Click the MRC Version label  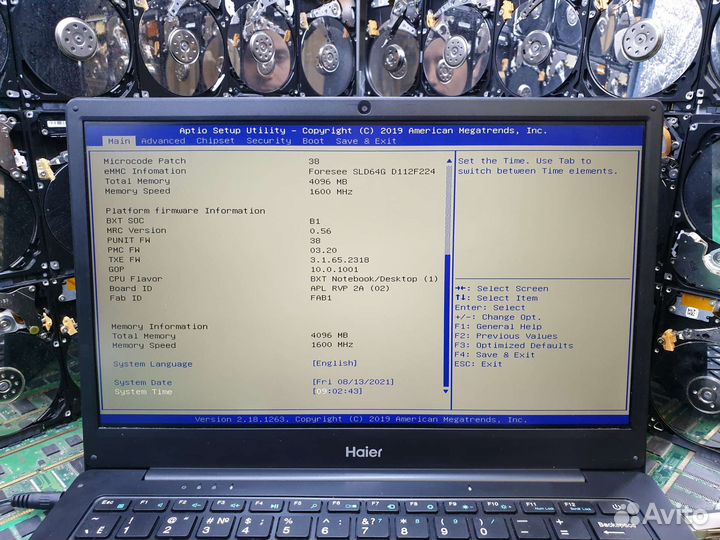[136, 231]
